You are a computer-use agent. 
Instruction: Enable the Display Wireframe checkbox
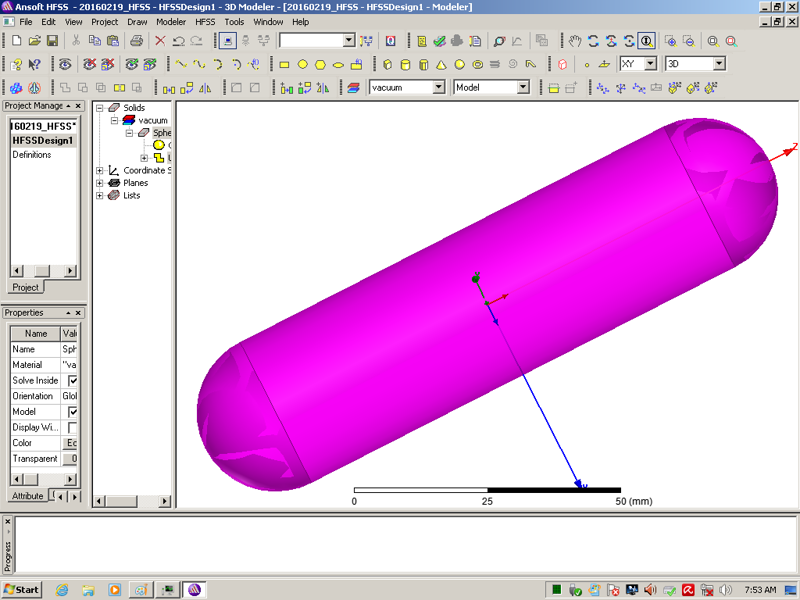pos(72,428)
